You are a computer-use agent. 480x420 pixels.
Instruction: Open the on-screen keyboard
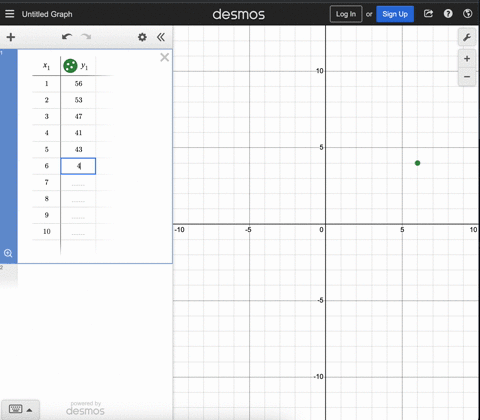tap(15, 409)
